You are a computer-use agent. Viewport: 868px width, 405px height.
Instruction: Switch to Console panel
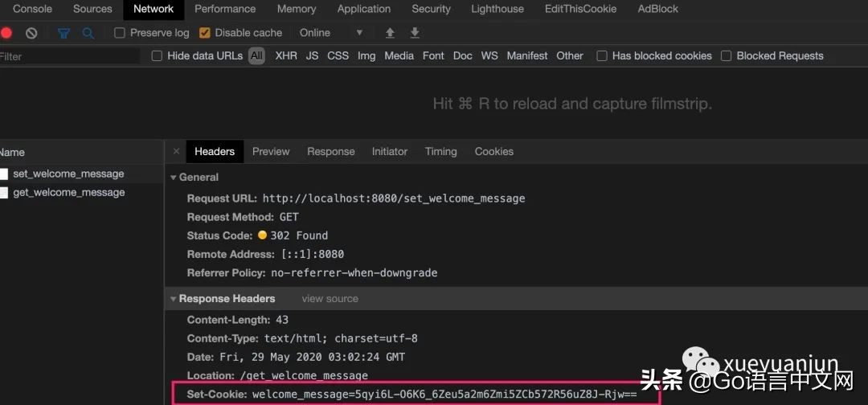pos(33,9)
